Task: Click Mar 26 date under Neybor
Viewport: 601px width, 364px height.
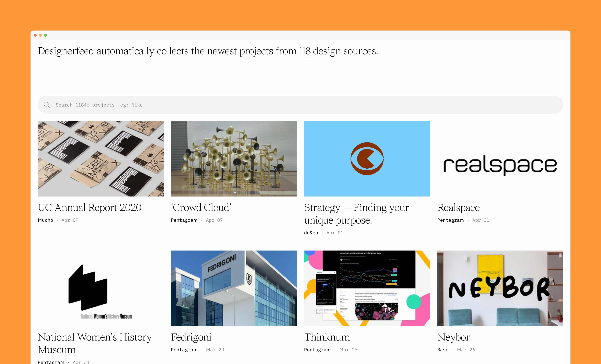Action: 466,350
